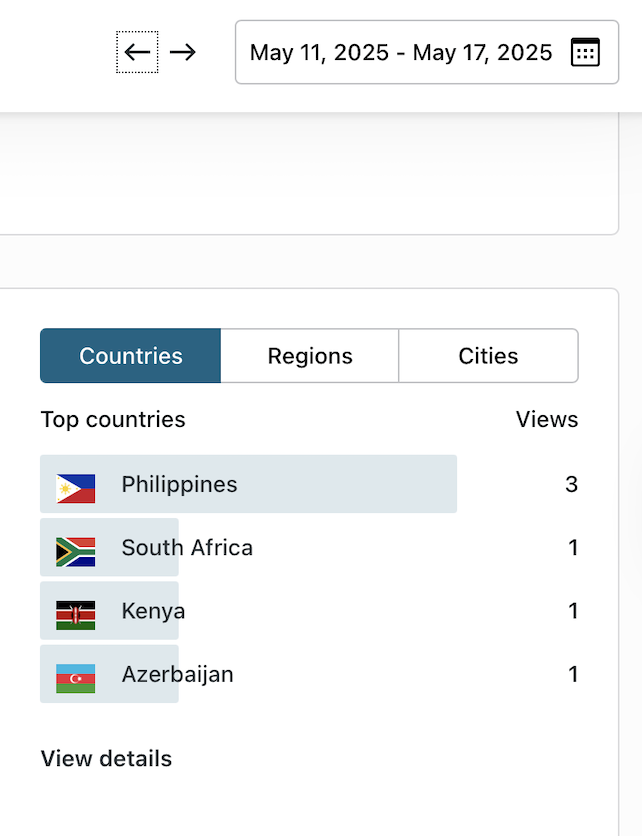
Task: Select the South Africa country name
Action: coord(187,548)
